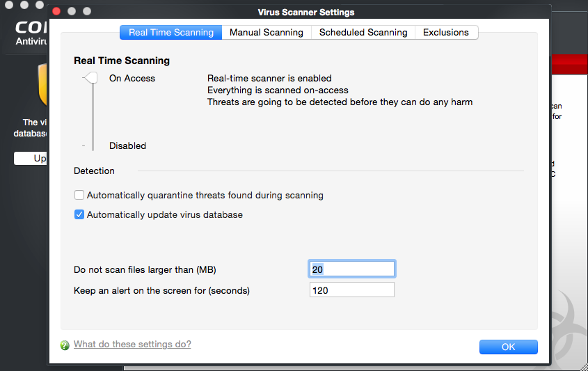The width and height of the screenshot is (588, 371).
Task: Click the On Access slider label
Action: click(132, 78)
